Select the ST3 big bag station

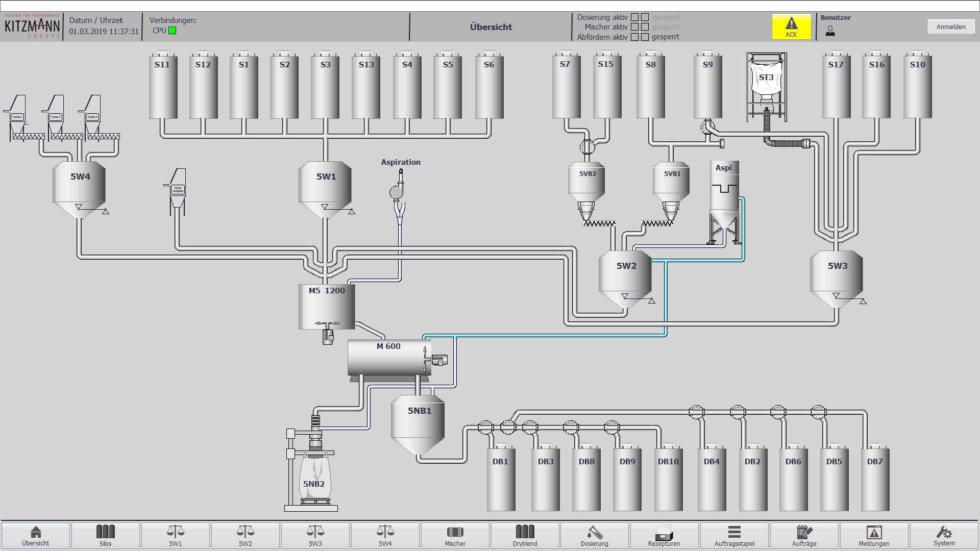tap(767, 87)
